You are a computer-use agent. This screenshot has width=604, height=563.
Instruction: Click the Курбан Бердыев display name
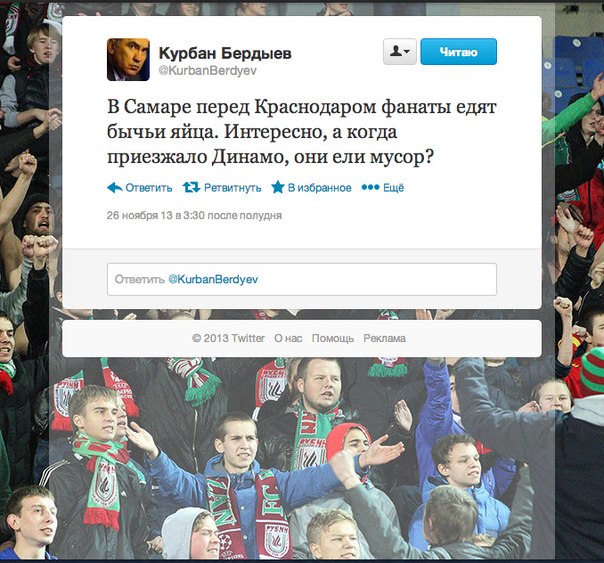[225, 53]
